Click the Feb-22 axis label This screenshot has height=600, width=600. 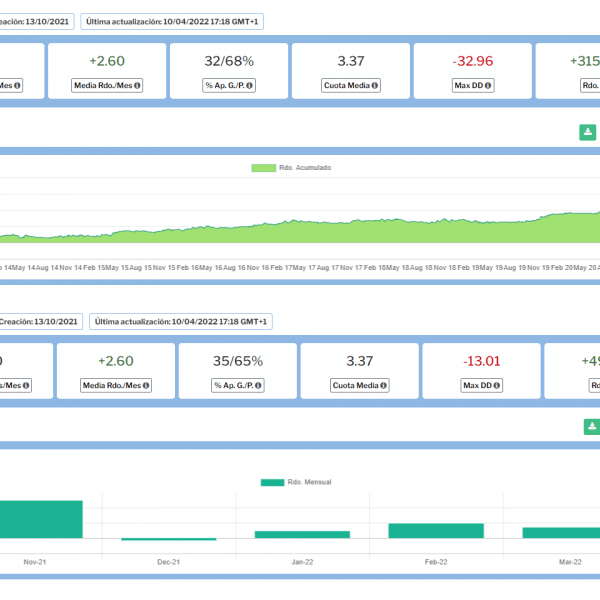(436, 562)
